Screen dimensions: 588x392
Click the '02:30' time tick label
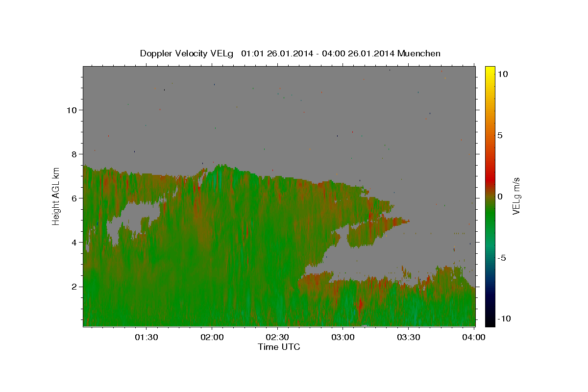tap(277, 337)
